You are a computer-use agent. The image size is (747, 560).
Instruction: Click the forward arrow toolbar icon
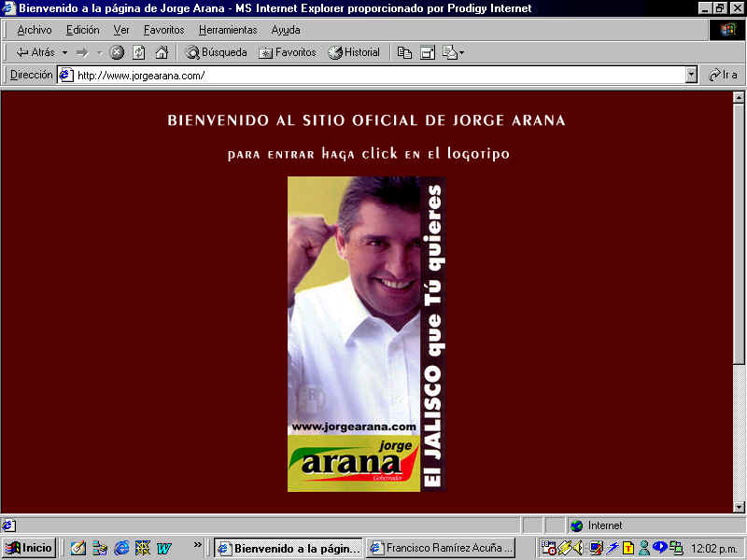[82, 52]
